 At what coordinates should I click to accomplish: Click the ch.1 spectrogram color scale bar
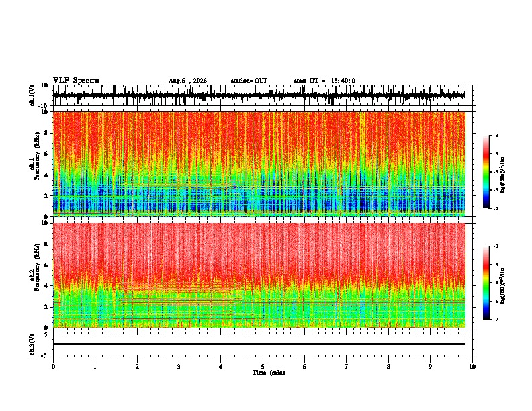pos(486,172)
